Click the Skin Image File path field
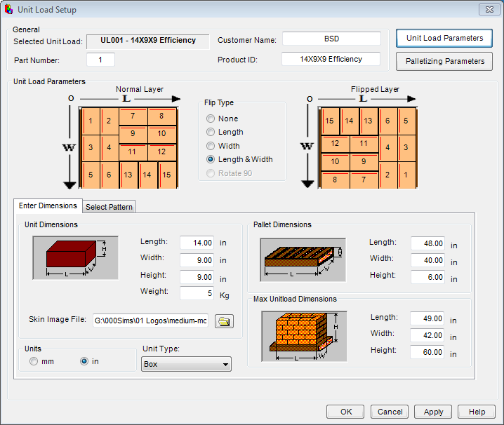The height and width of the screenshot is (425, 504). (150, 321)
